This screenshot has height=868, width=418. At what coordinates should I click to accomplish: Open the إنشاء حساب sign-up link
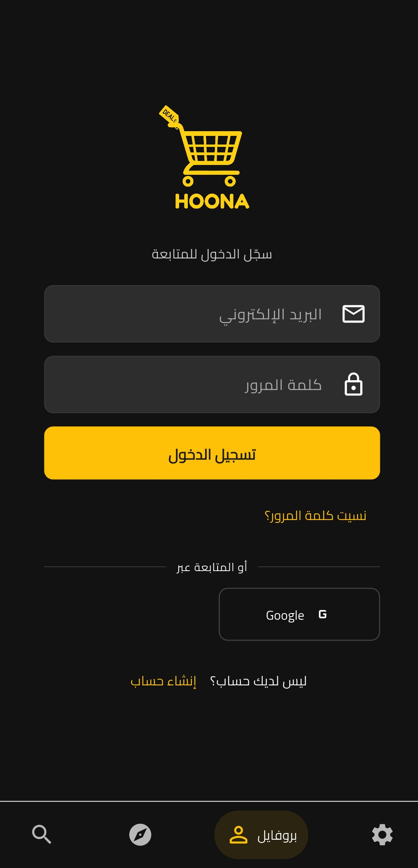[x=163, y=681]
